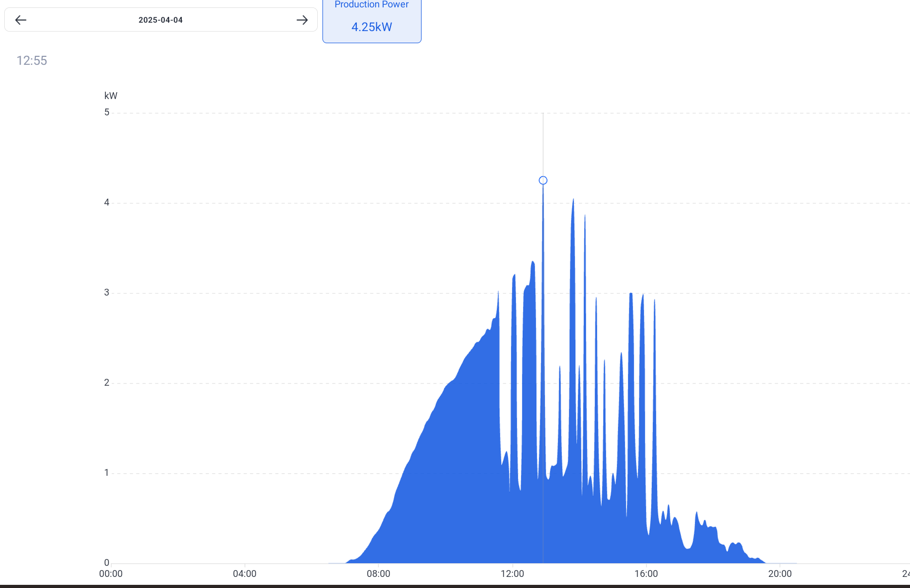910x588 pixels.
Task: Click the kW unit label above axis
Action: pyautogui.click(x=111, y=96)
